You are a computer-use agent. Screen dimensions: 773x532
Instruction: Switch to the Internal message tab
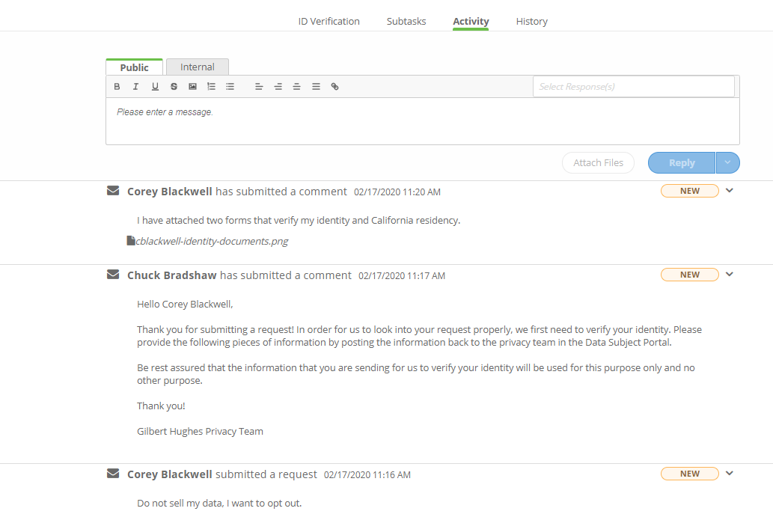pos(198,67)
